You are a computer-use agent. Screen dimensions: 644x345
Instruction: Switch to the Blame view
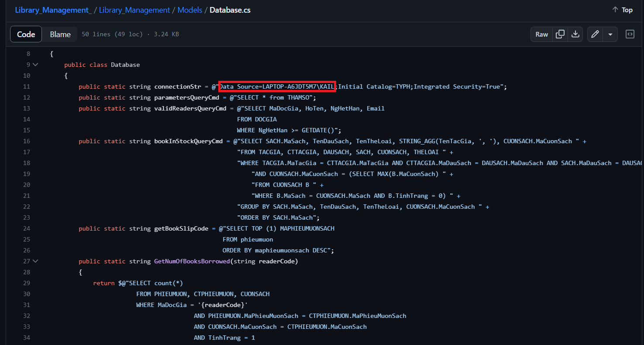[x=60, y=34]
